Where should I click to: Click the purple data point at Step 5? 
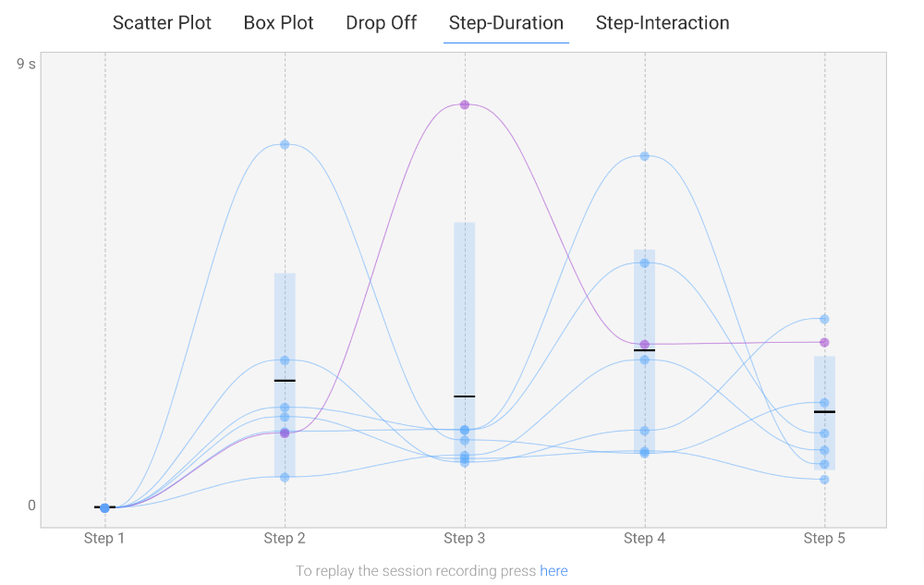(824, 342)
